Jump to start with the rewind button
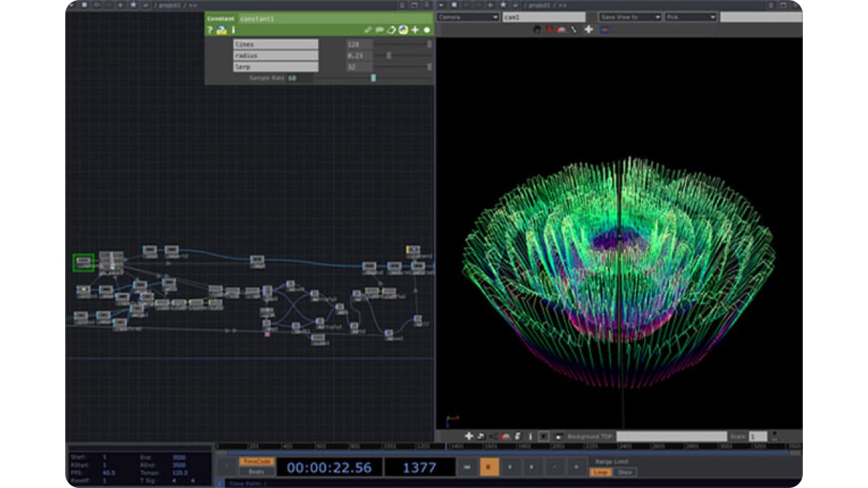The width and height of the screenshot is (868, 488). pyautogui.click(x=467, y=468)
